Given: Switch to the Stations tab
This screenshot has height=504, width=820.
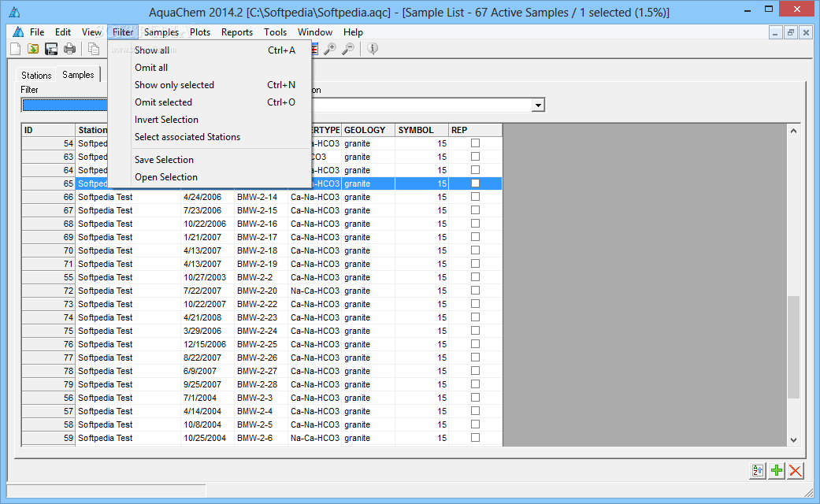Looking at the screenshot, I should (x=36, y=76).
